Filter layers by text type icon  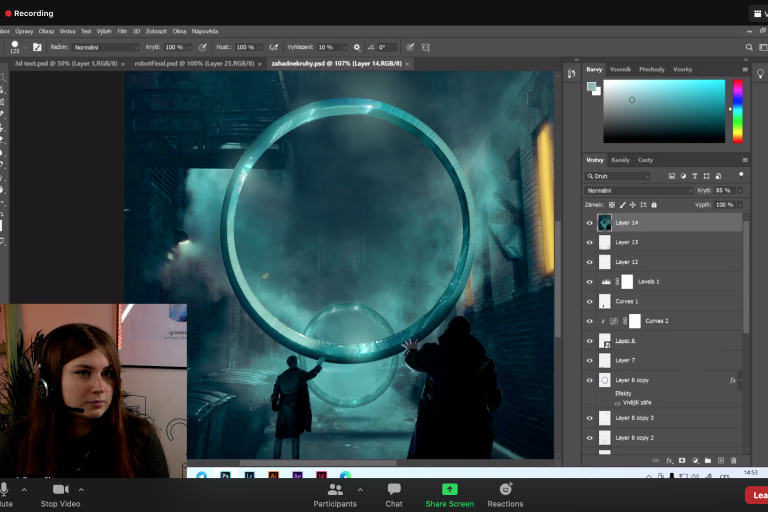coord(695,176)
